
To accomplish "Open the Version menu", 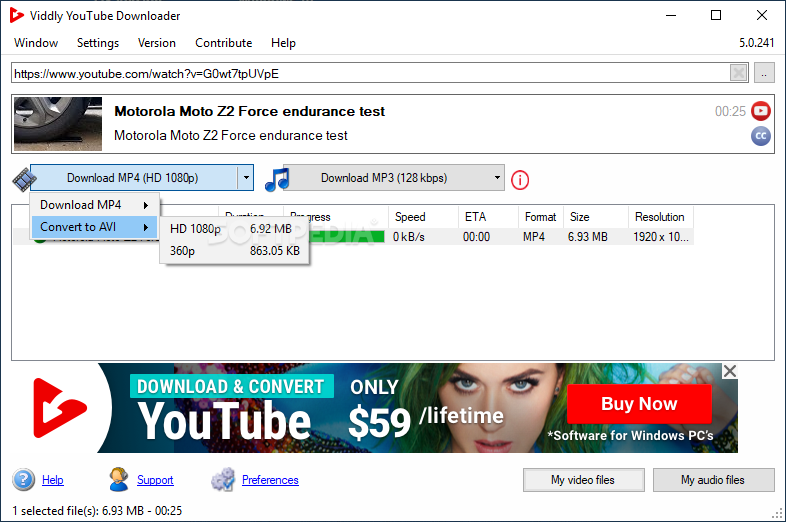I will click(x=157, y=43).
